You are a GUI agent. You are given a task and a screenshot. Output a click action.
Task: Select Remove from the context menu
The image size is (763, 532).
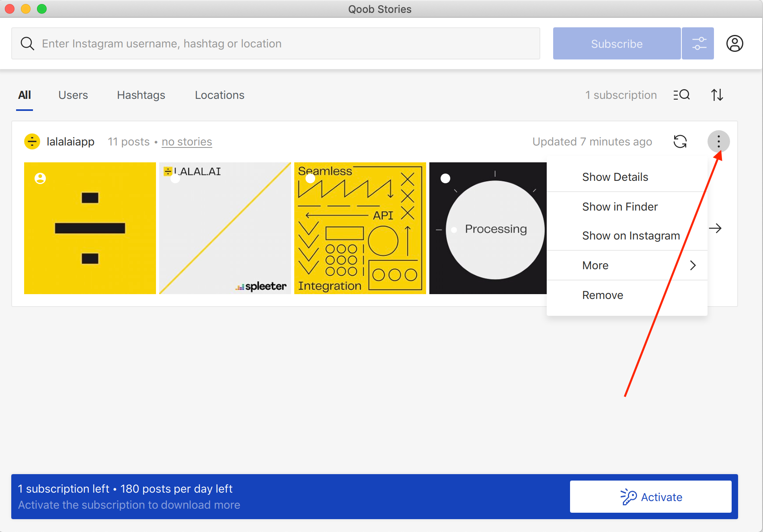tap(627, 295)
